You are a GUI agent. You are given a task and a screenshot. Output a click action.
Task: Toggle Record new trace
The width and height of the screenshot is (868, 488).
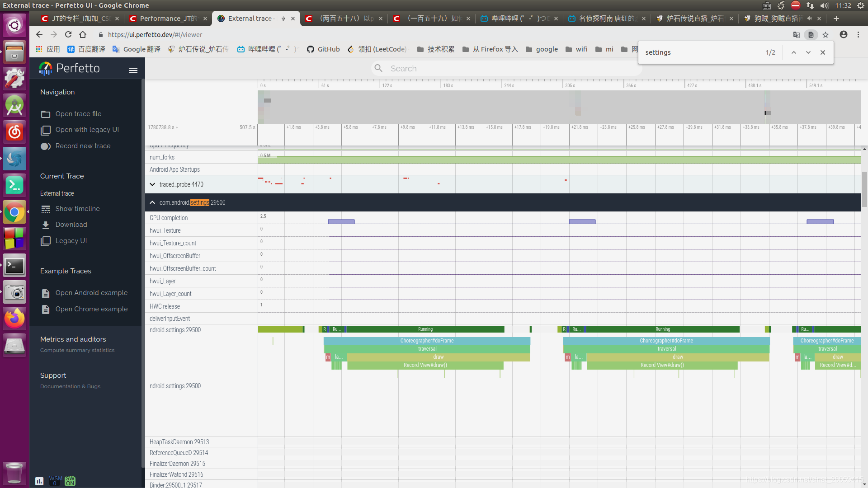pos(46,146)
